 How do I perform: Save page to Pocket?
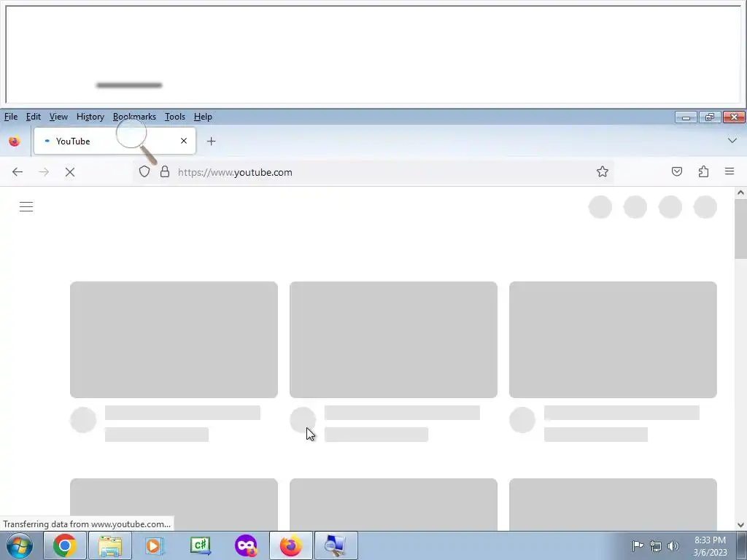pyautogui.click(x=677, y=171)
